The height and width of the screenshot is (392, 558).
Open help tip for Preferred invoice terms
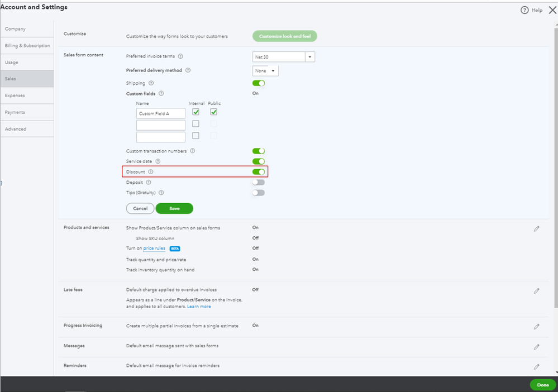(180, 56)
